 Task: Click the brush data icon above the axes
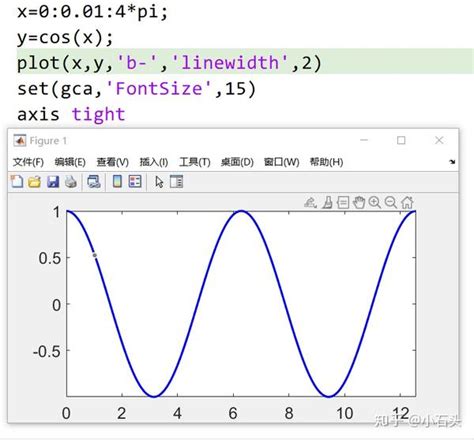pyautogui.click(x=327, y=202)
